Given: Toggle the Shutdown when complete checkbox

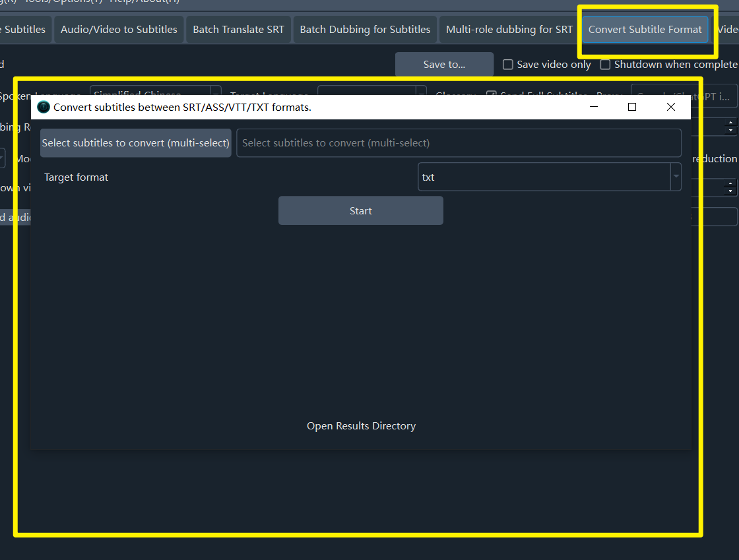Looking at the screenshot, I should click(605, 65).
